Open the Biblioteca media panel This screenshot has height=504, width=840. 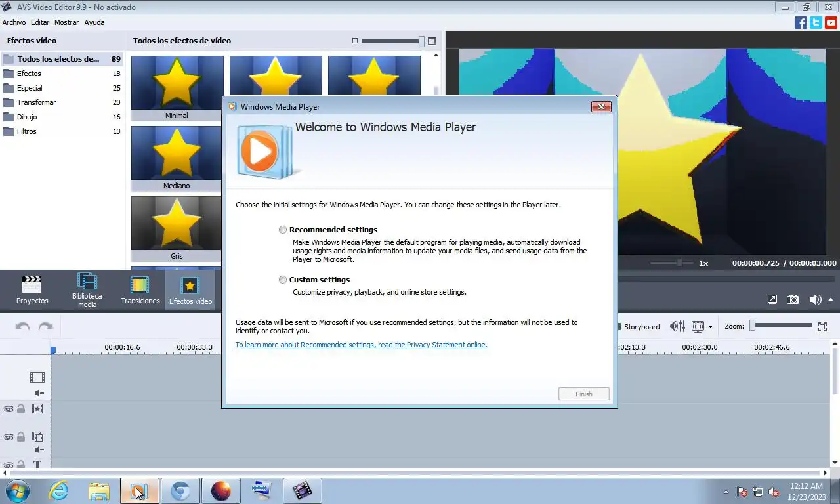point(87,291)
